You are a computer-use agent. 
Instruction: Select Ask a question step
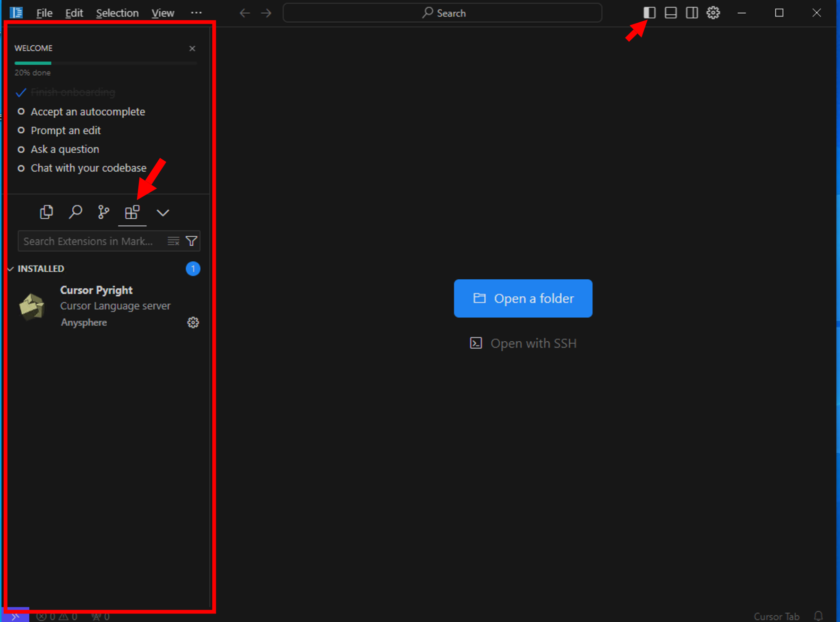65,149
